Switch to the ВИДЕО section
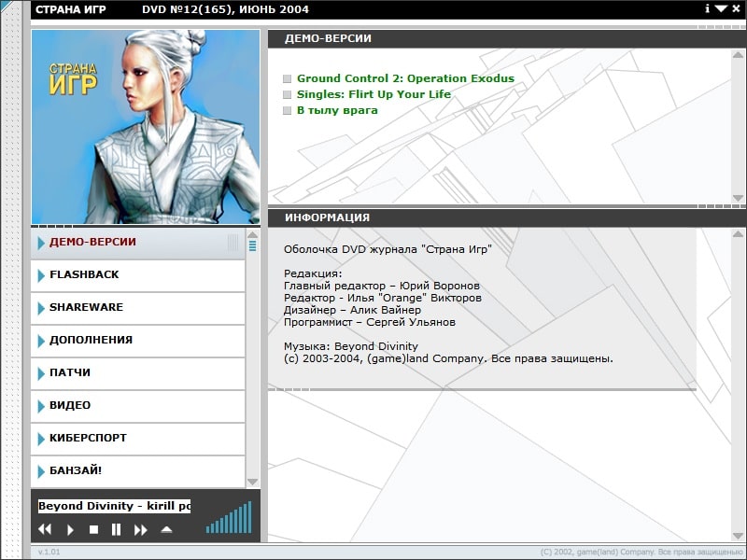Image resolution: width=747 pixels, height=560 pixels. pyautogui.click(x=137, y=406)
